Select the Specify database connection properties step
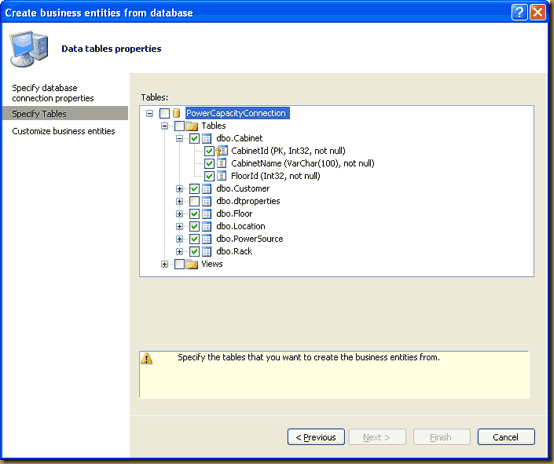554x464 pixels. 53,93
